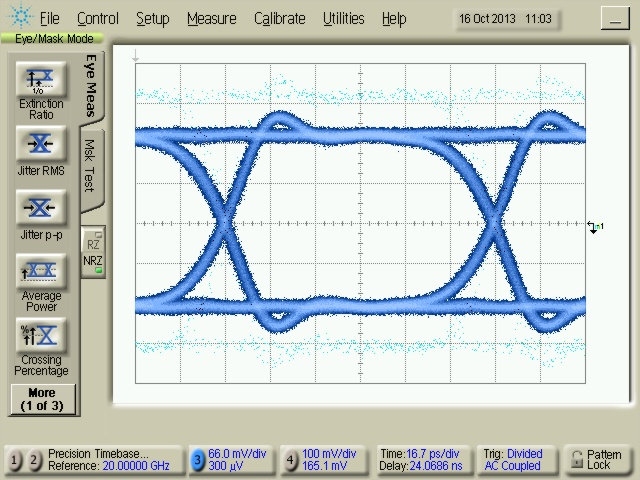
Task: Toggle channel 4 round button
Action: coord(290,460)
